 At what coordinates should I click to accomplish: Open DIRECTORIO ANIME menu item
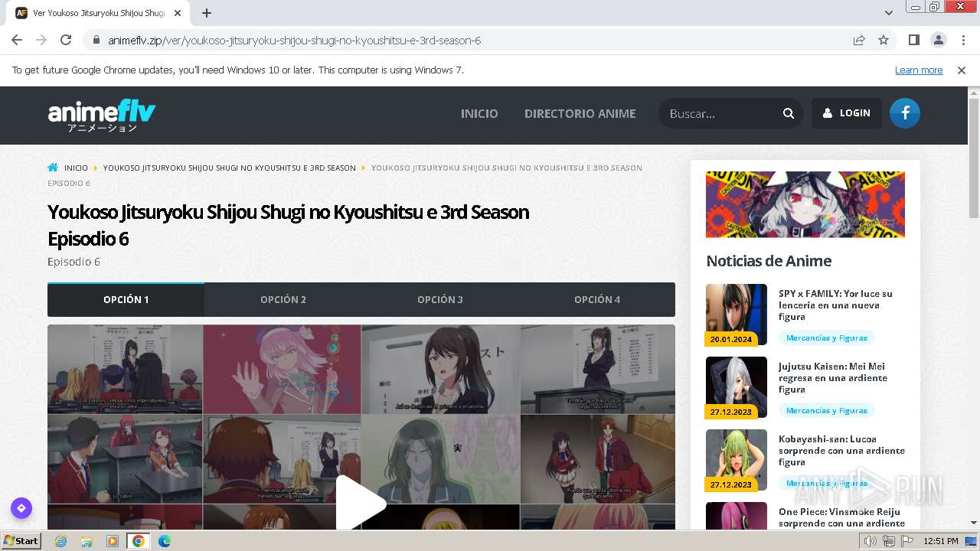pos(580,113)
